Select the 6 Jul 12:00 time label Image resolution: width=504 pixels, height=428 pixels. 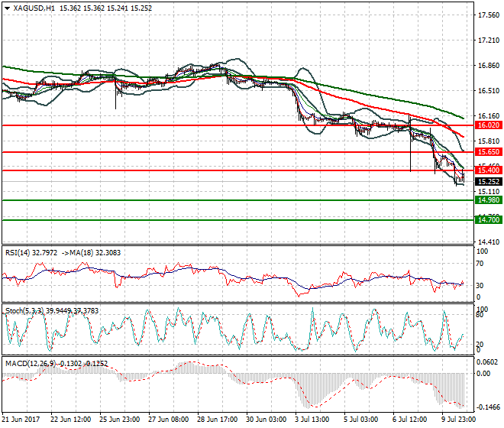pos(410,420)
